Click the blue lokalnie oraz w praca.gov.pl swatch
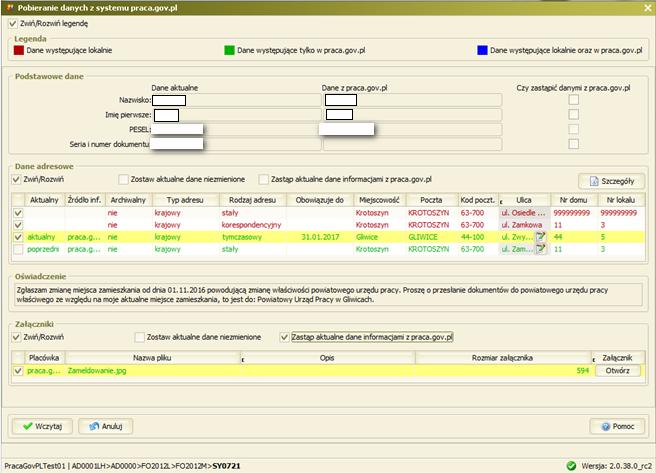 click(482, 50)
